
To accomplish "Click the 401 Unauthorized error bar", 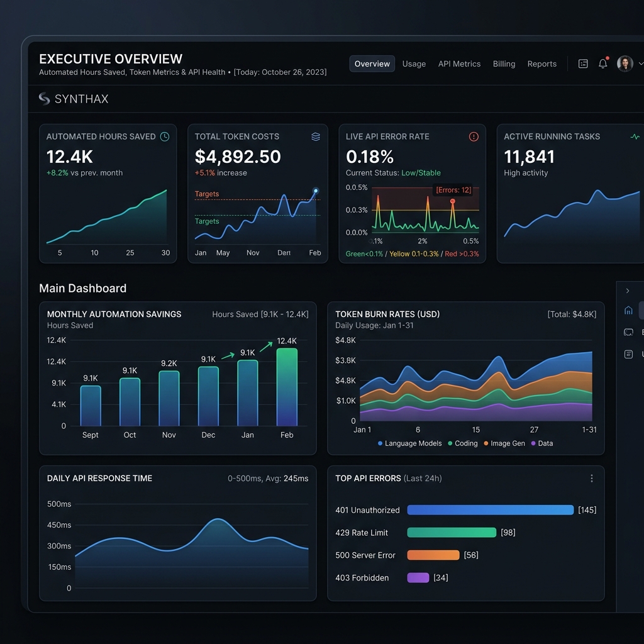I will tap(491, 509).
